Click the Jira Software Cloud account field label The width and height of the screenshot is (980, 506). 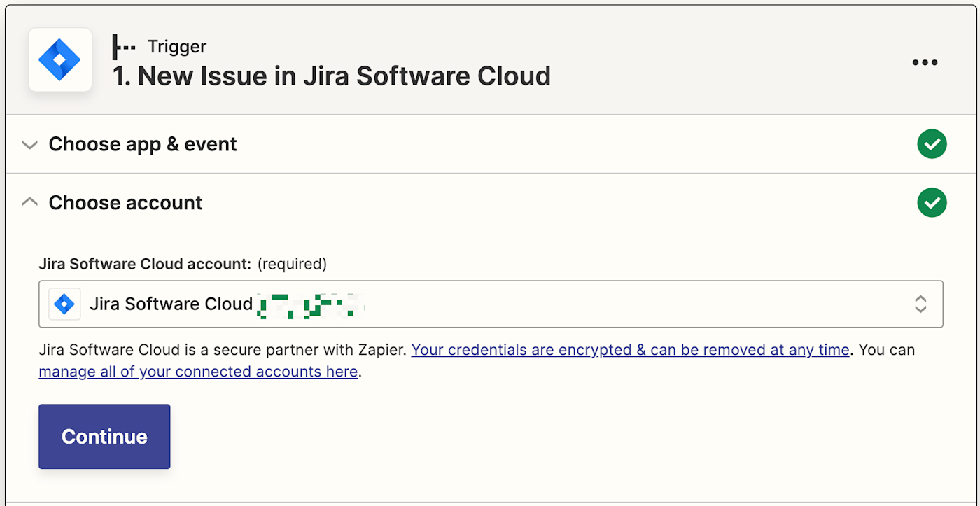(x=145, y=264)
